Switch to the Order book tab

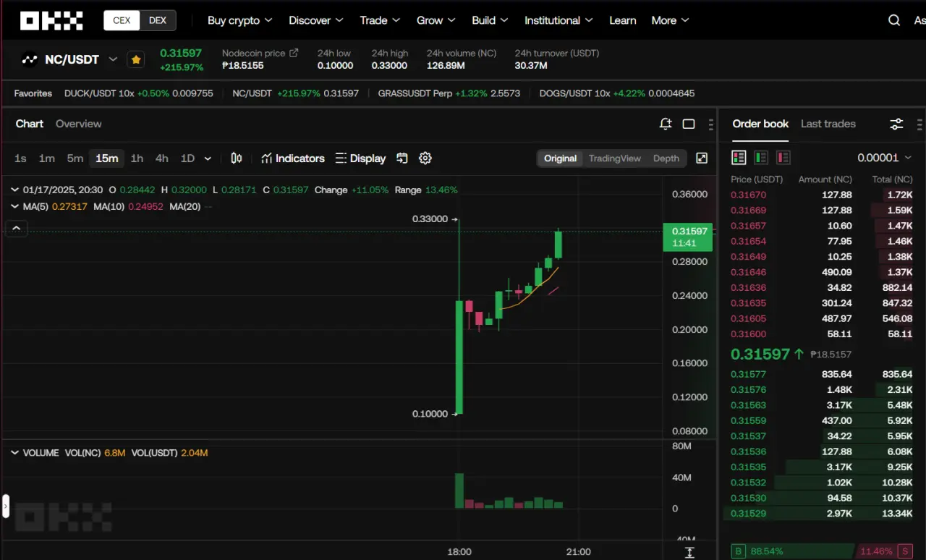(760, 124)
